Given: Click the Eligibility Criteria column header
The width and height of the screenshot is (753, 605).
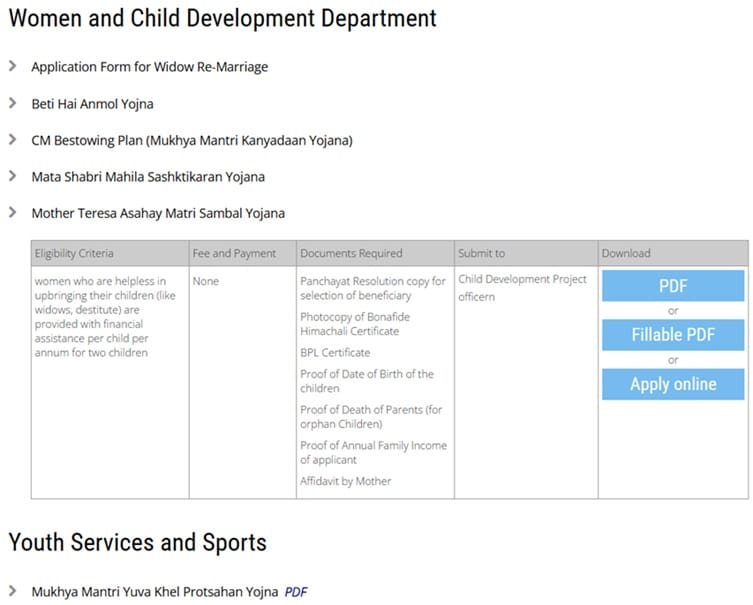Looking at the screenshot, I should pos(74,253).
